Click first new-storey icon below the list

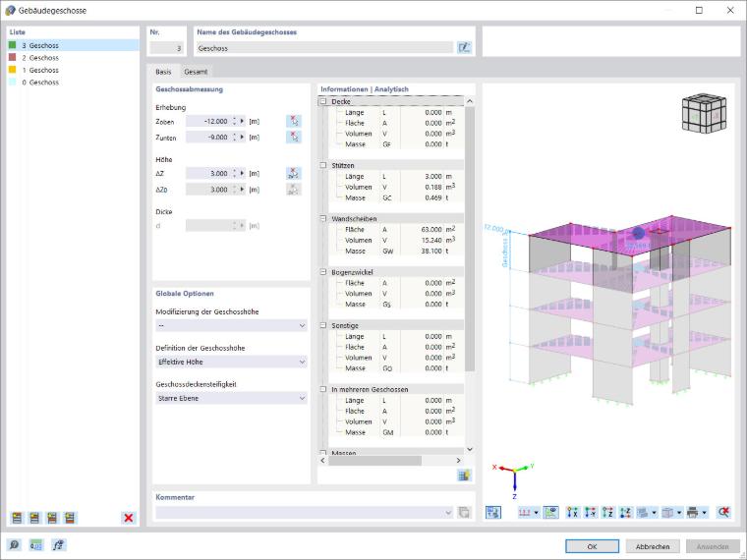pos(17,518)
